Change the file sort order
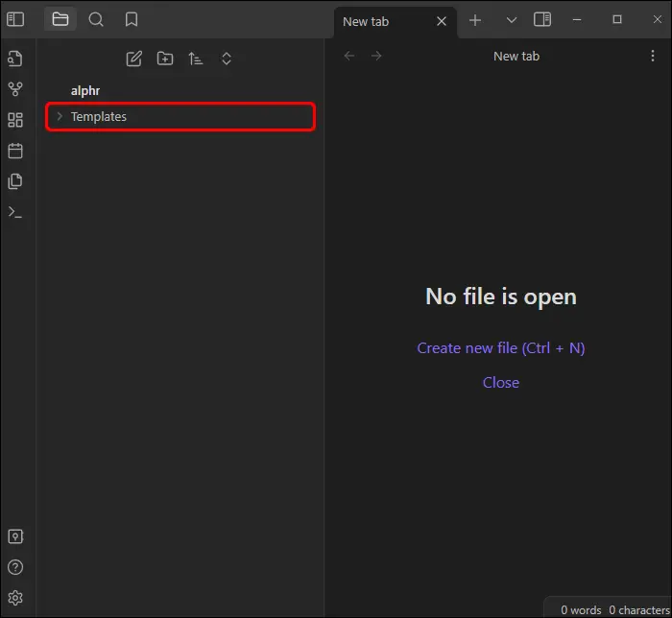Image resolution: width=672 pixels, height=618 pixels. [196, 59]
